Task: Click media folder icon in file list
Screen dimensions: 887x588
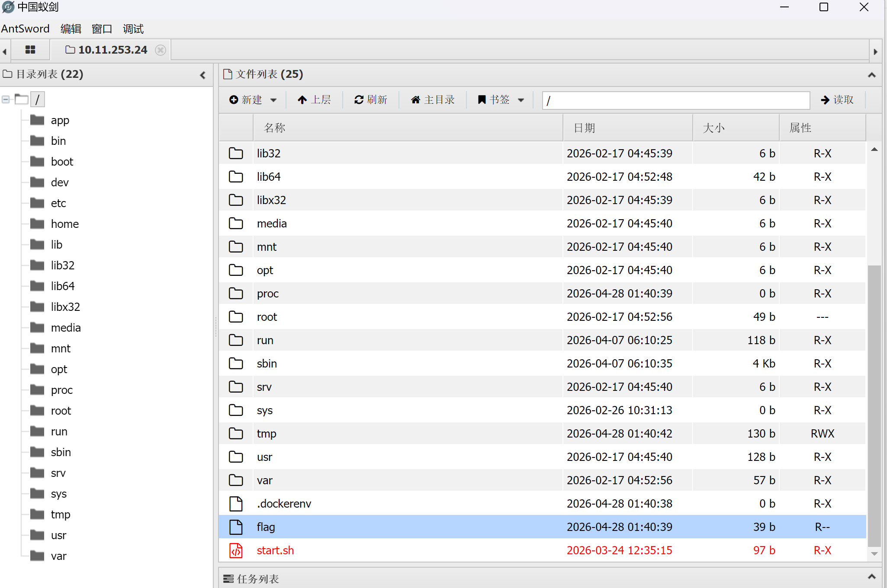Action: pyautogui.click(x=236, y=223)
